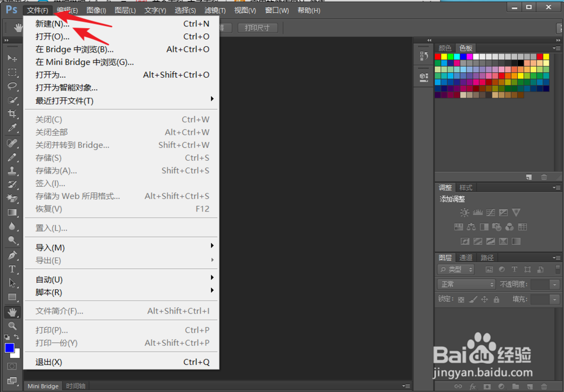Open the Mini Bridge bottom tab

pyautogui.click(x=43, y=386)
